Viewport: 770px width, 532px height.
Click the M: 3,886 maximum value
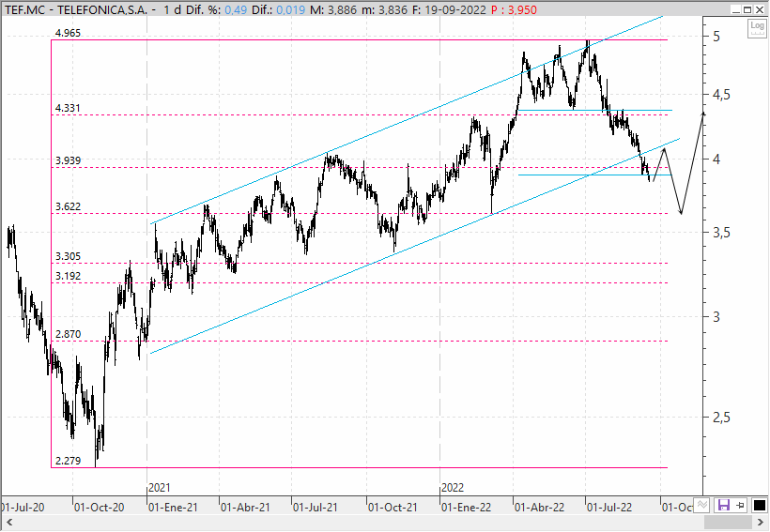(333, 9)
